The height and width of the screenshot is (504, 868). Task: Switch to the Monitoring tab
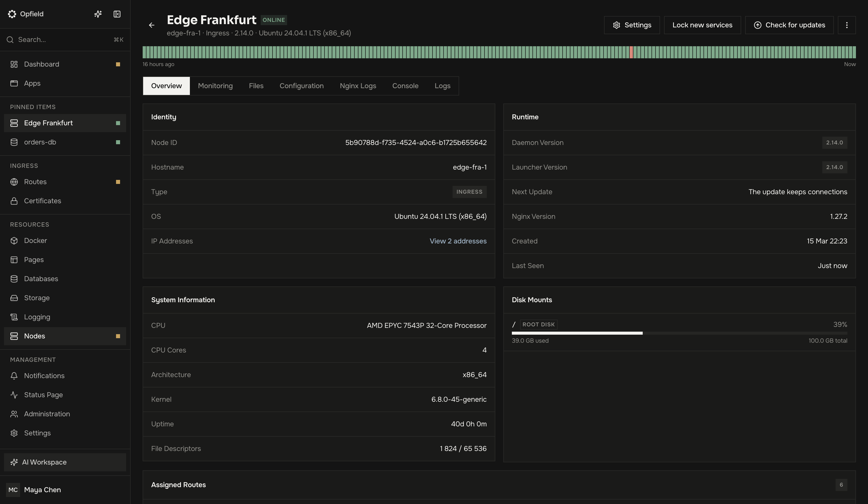(215, 86)
